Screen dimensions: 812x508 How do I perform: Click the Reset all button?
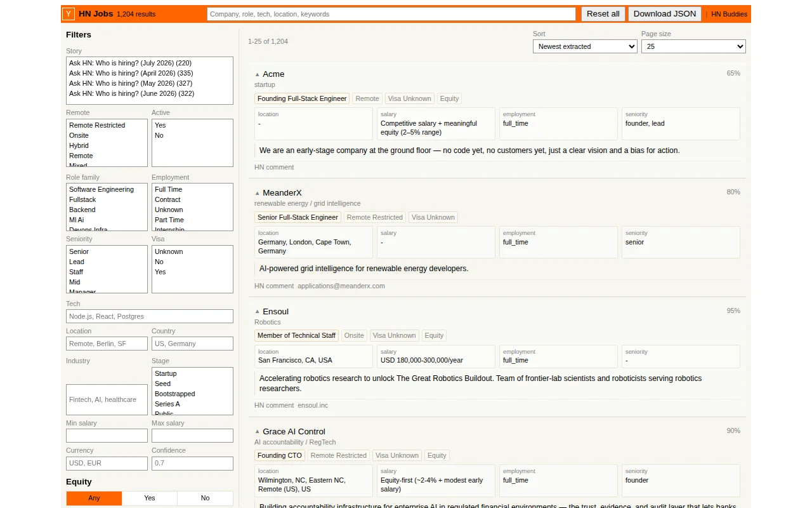[x=603, y=14]
